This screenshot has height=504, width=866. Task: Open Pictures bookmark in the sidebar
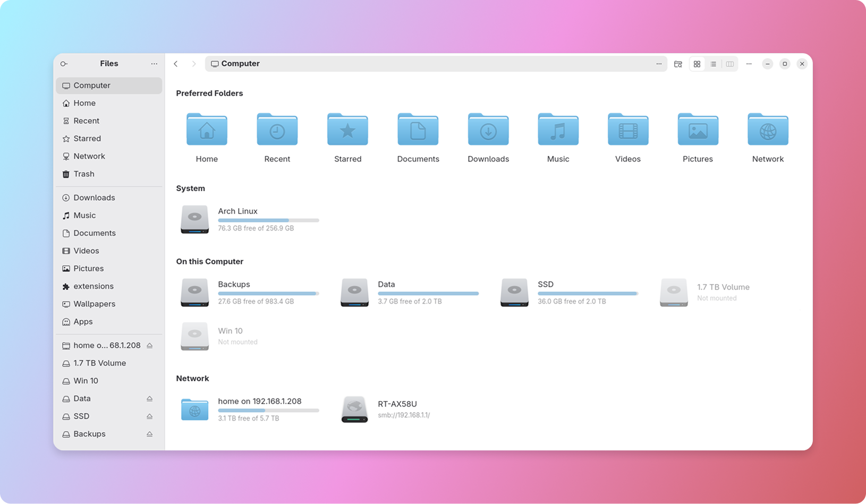[109, 268]
